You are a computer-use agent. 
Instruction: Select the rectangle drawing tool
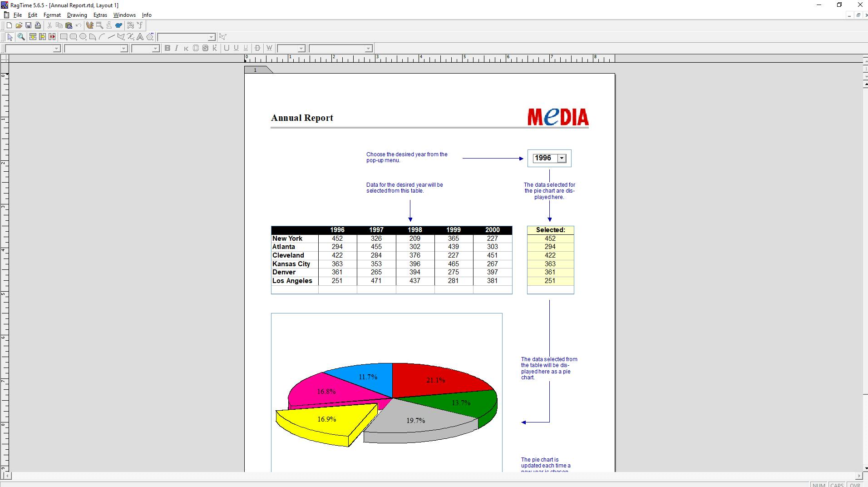64,37
